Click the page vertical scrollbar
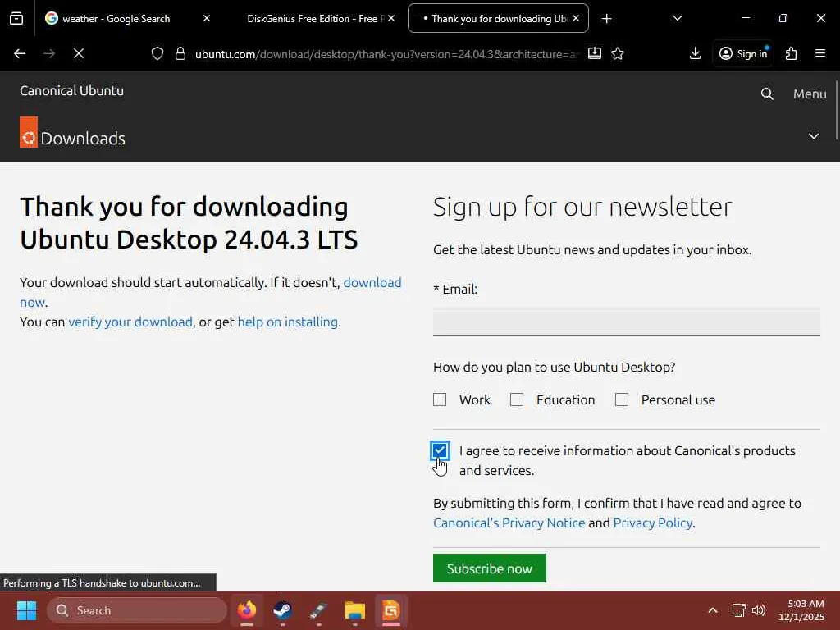840x630 pixels. pos(836,110)
